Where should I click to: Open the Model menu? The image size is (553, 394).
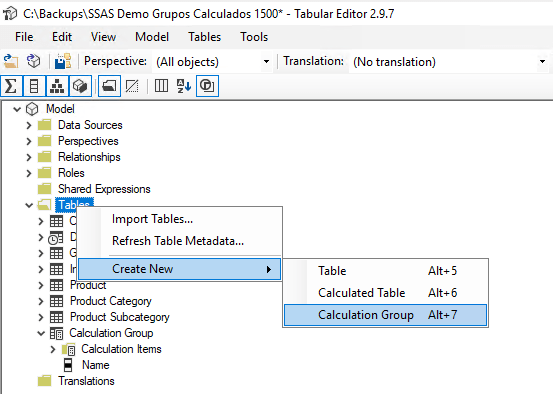(152, 37)
